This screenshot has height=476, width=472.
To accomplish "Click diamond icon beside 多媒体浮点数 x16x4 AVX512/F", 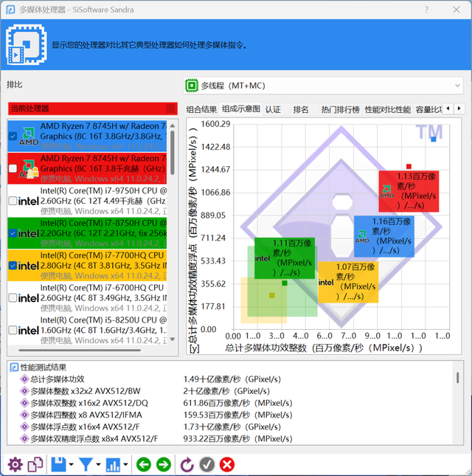I will point(24,427).
